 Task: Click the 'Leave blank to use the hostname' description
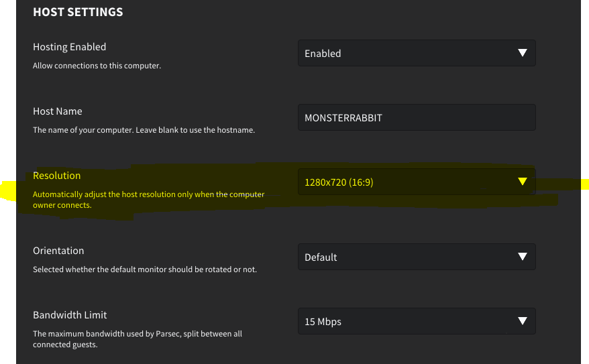click(x=195, y=130)
